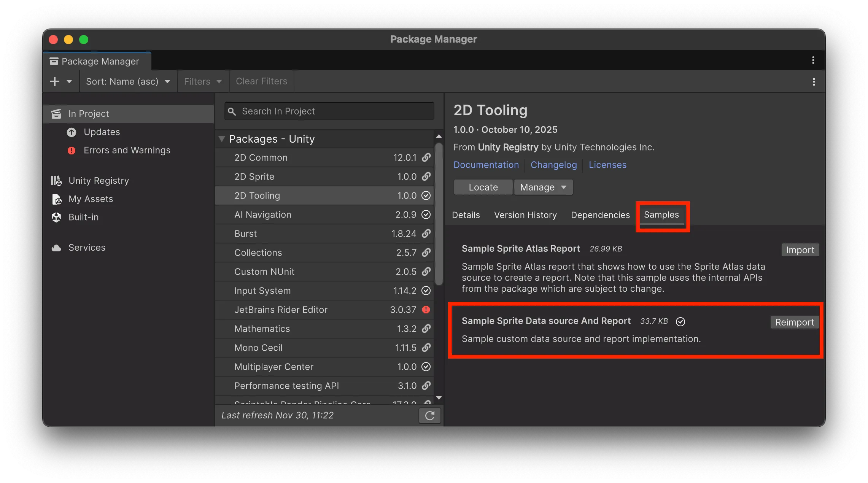Click the link icon next to 2D Common

click(x=426, y=157)
